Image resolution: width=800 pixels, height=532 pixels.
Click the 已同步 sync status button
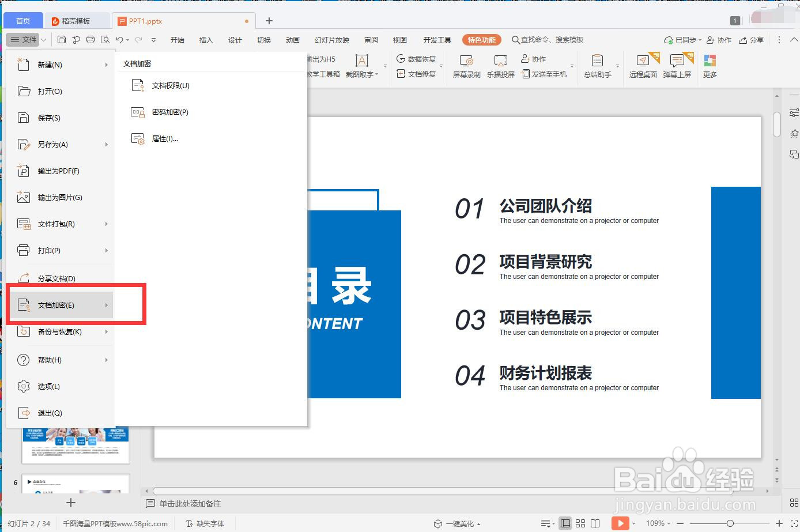pos(682,40)
